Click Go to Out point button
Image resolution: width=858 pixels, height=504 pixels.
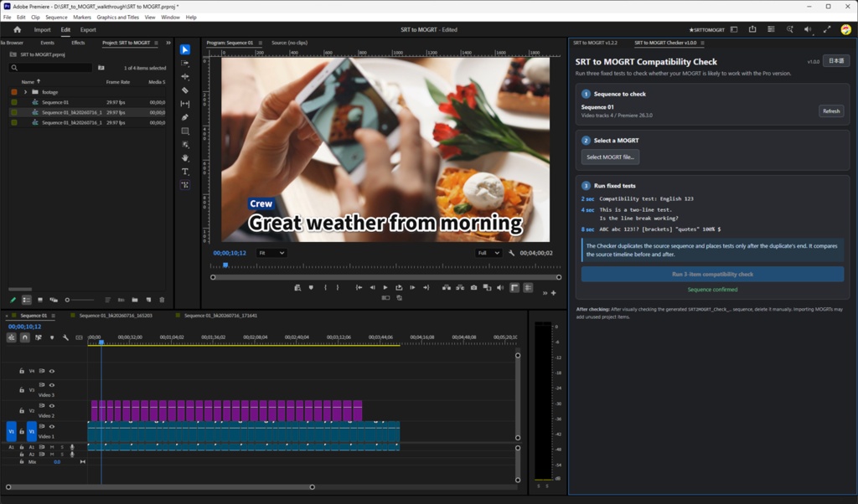[426, 287]
